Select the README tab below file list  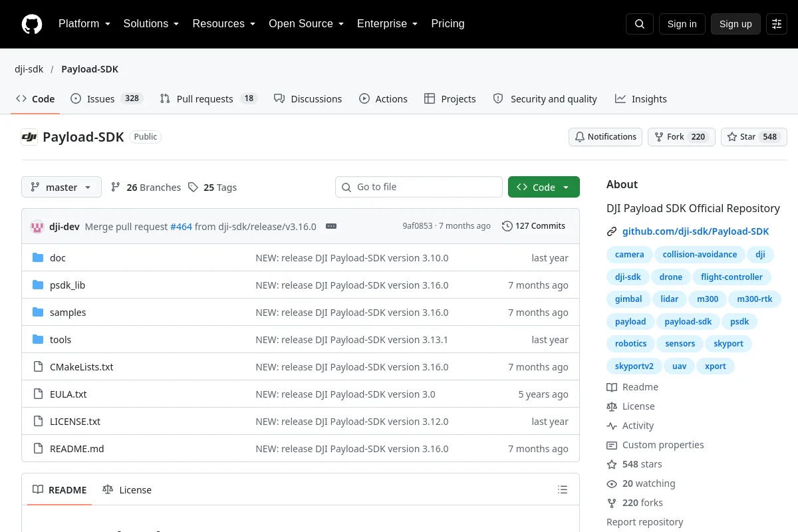click(x=60, y=490)
